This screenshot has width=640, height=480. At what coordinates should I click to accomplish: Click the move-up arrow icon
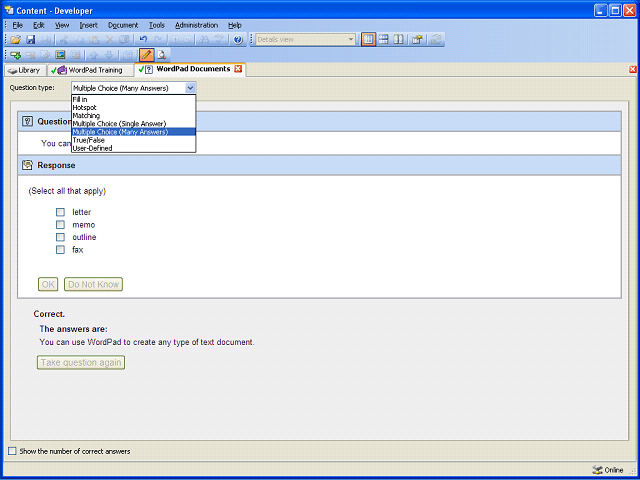pyautogui.click(x=94, y=55)
